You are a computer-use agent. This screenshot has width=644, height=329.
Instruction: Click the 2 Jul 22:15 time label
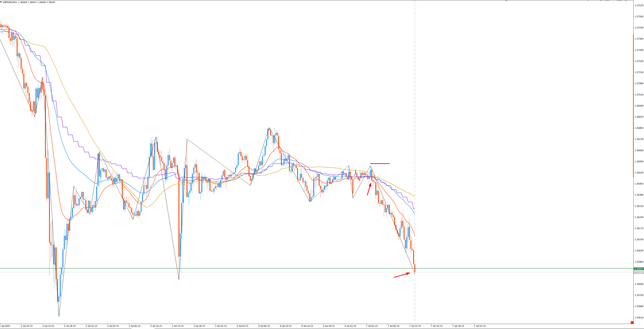pyautogui.click(x=92, y=326)
